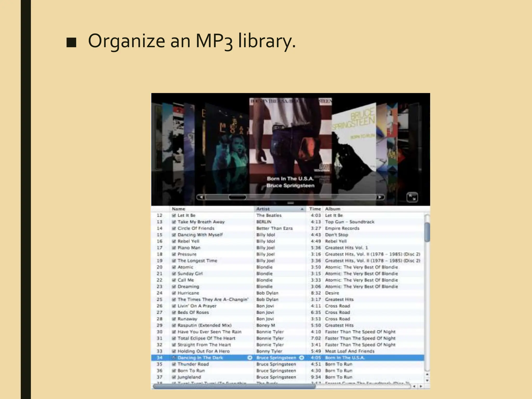The height and width of the screenshot is (399, 532).
Task: Select the song Holding Out For A Hero
Action: (x=204, y=351)
